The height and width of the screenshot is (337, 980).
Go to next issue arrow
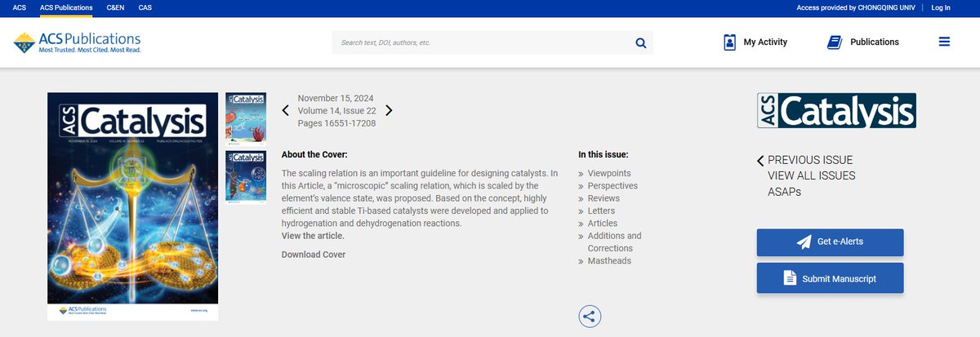tap(389, 110)
